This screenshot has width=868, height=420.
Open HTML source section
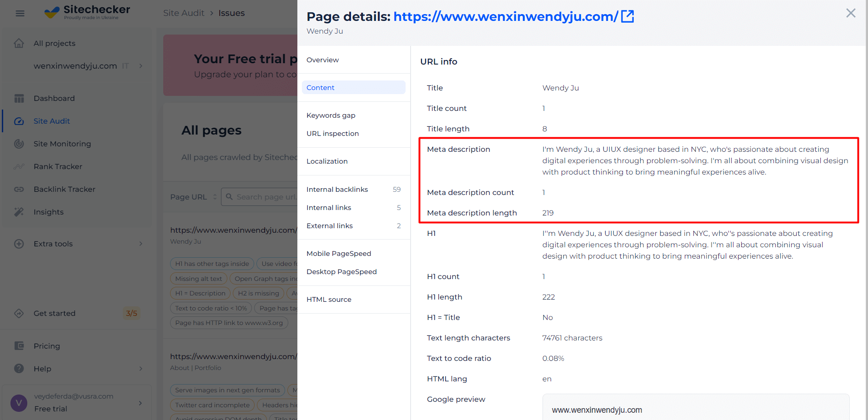329,300
